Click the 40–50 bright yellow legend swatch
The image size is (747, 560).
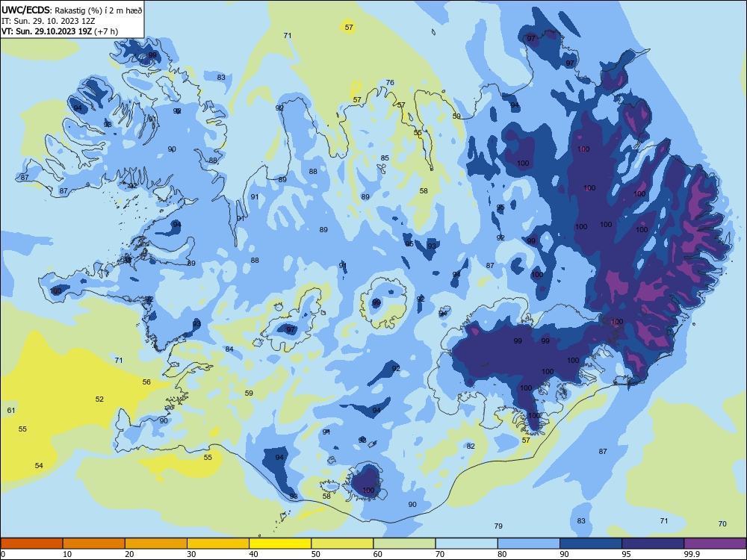tap(280, 544)
